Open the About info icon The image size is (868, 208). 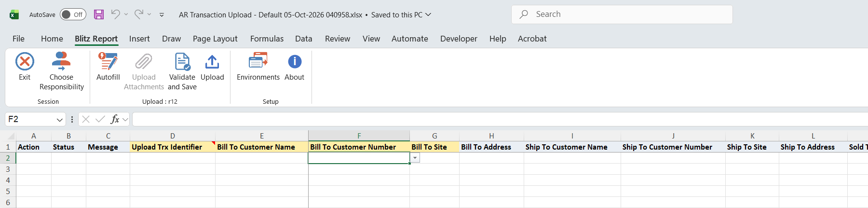click(x=295, y=62)
